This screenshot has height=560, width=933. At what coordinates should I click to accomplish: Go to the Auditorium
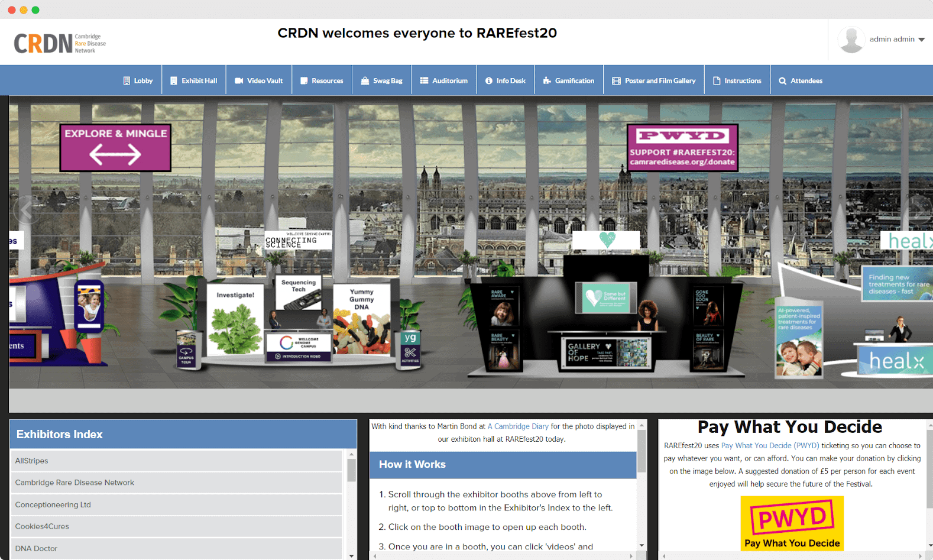click(444, 80)
